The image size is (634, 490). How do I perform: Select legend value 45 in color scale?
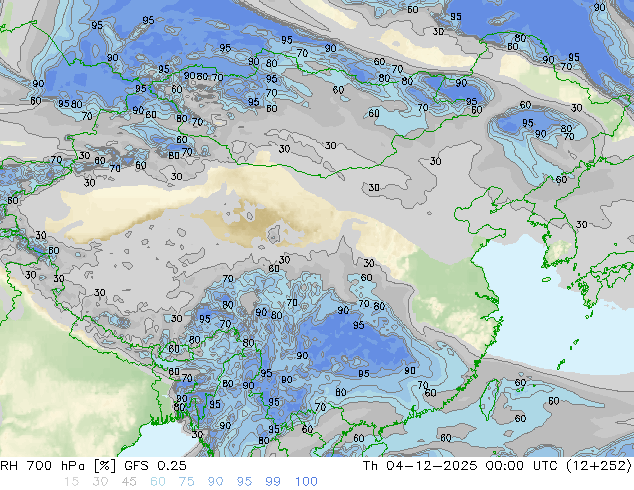pyautogui.click(x=129, y=482)
